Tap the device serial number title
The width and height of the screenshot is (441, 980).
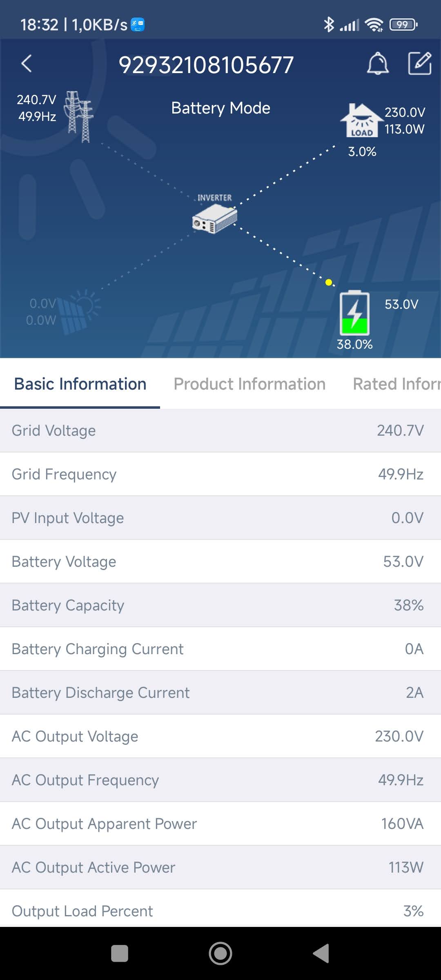[x=206, y=65]
